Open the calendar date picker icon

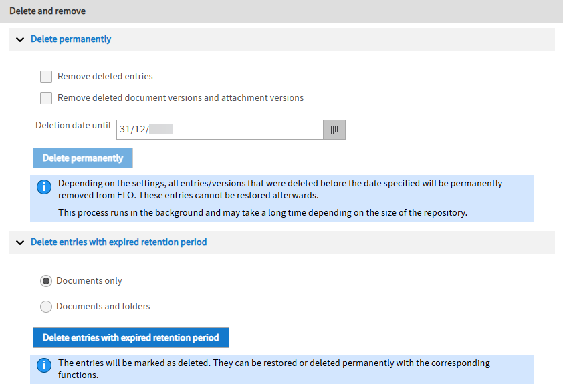tap(334, 130)
